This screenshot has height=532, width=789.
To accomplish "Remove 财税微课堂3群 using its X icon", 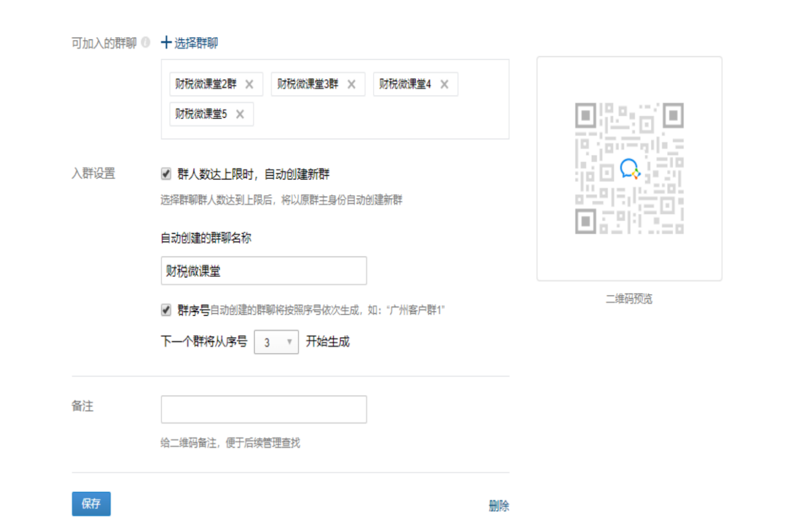I will (x=351, y=84).
